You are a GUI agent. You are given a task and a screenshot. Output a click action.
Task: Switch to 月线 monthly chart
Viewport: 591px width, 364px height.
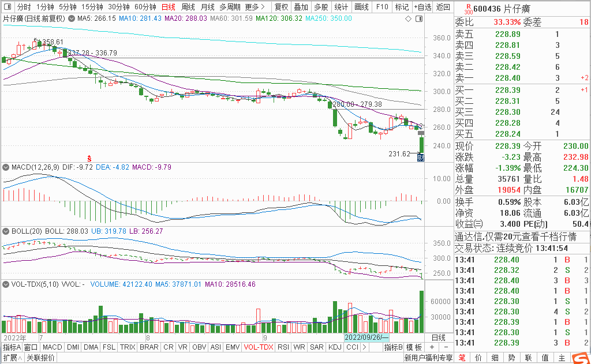click(207, 7)
